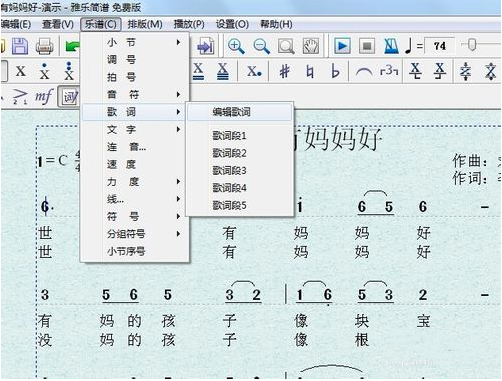
Task: Open the 设置(O) menu
Action: 232,24
